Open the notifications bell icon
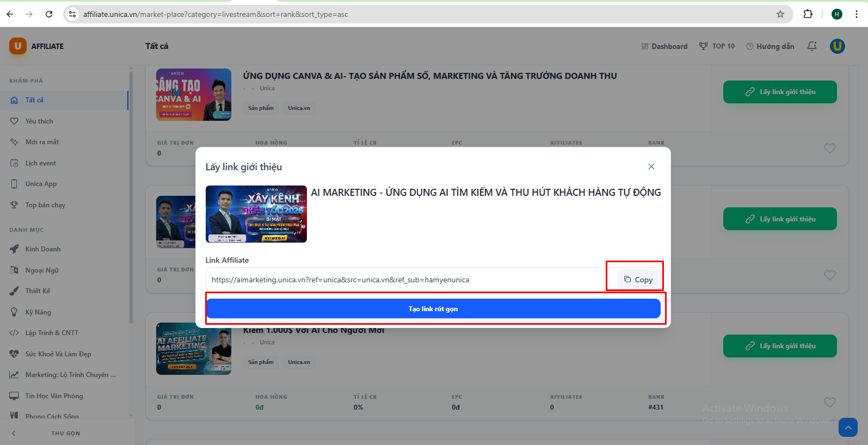 tap(811, 46)
